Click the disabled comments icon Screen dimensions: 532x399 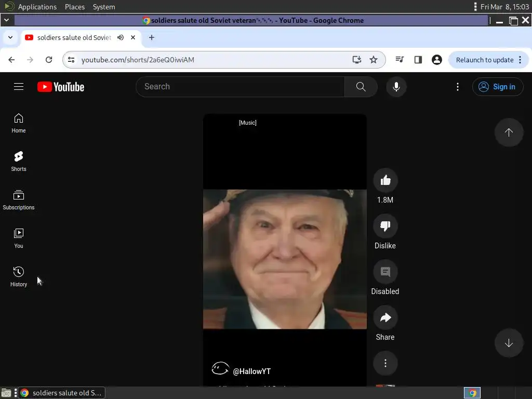point(385,272)
